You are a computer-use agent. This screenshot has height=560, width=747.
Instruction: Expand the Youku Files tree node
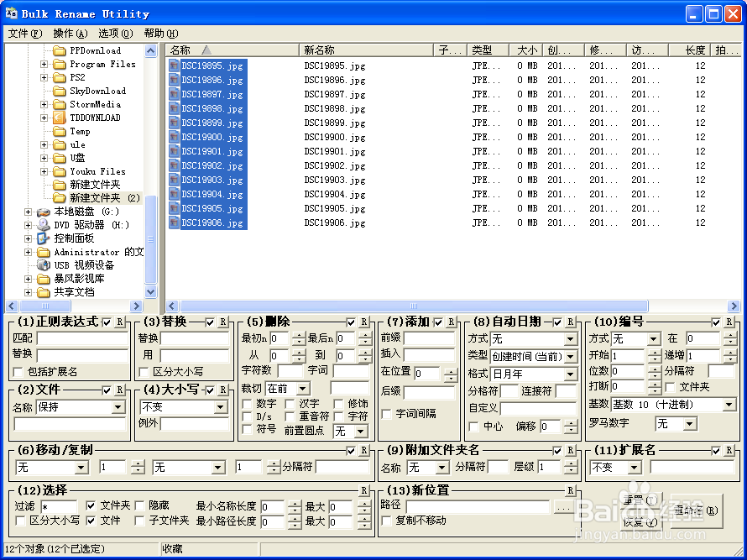(44, 171)
